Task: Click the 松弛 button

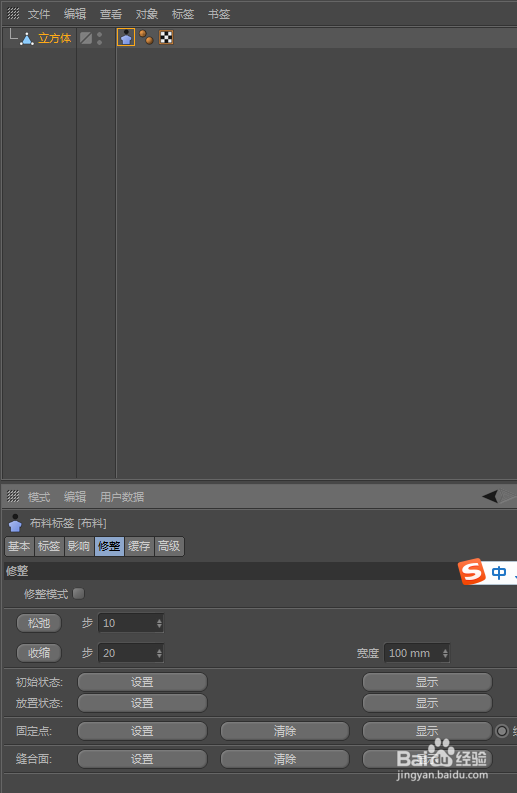Action: [x=39, y=623]
